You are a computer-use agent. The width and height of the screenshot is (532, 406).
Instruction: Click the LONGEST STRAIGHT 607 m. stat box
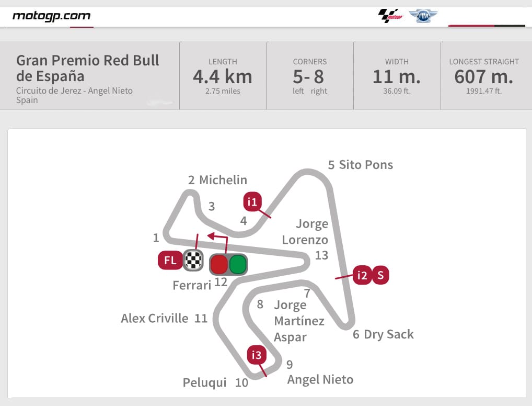point(483,76)
